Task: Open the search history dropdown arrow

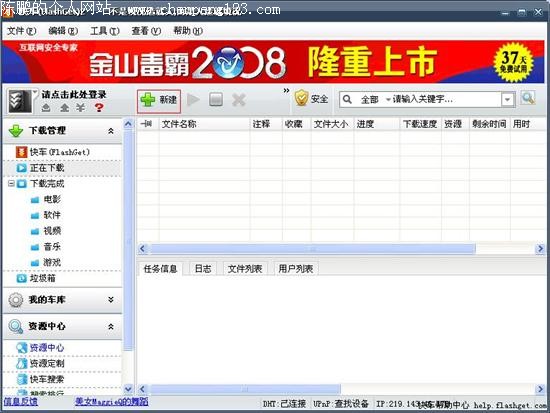Action: [508, 100]
